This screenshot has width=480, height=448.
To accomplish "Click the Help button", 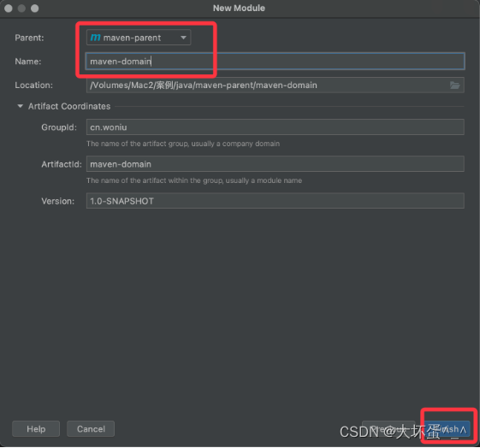I will coord(36,428).
